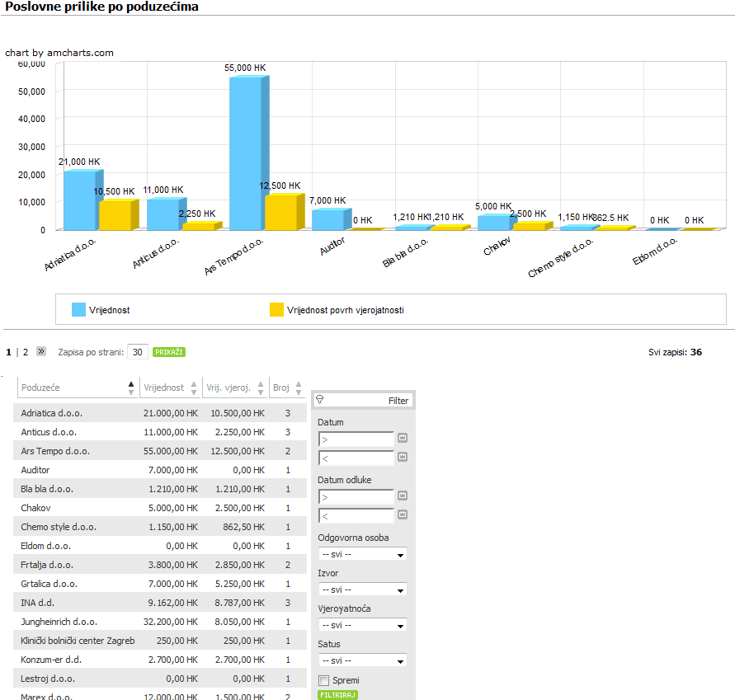Open the Izvor dropdown
This screenshot has height=700, width=735.
(x=362, y=590)
